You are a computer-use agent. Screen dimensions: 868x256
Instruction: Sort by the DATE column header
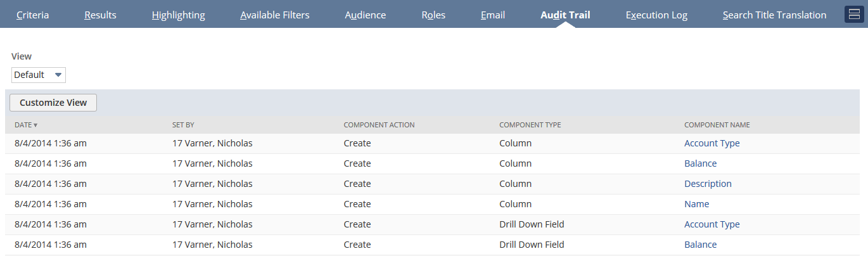[26, 125]
